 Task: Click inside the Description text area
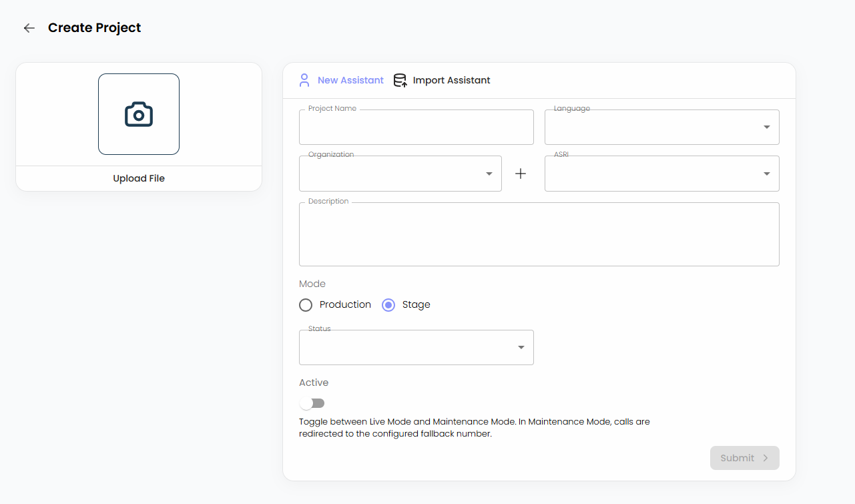coord(539,234)
